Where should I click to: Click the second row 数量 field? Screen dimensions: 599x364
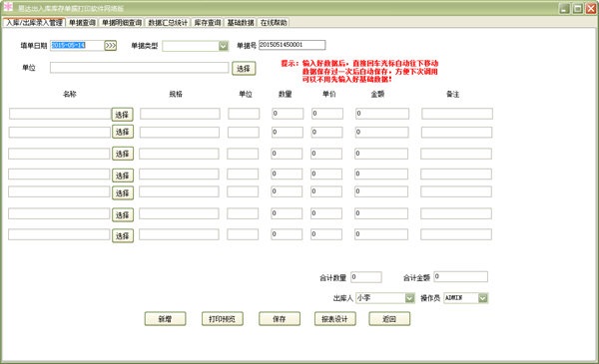click(x=287, y=132)
